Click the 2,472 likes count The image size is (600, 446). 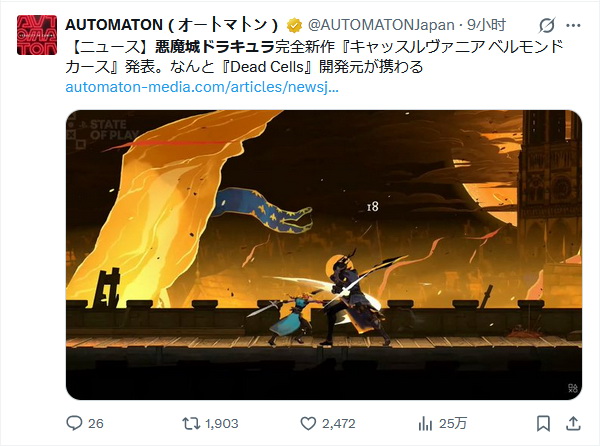pyautogui.click(x=339, y=423)
